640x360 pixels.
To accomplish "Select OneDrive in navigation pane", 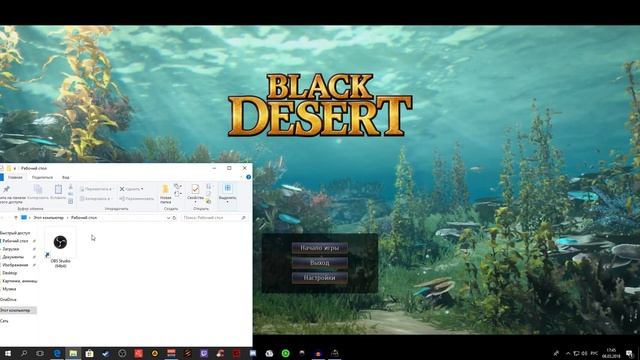I will pos(8,300).
